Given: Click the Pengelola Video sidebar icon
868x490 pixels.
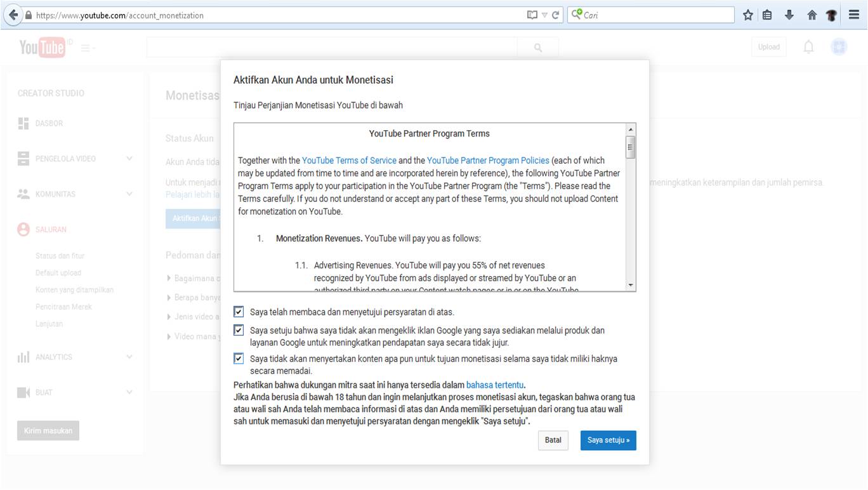Looking at the screenshot, I should tap(23, 159).
